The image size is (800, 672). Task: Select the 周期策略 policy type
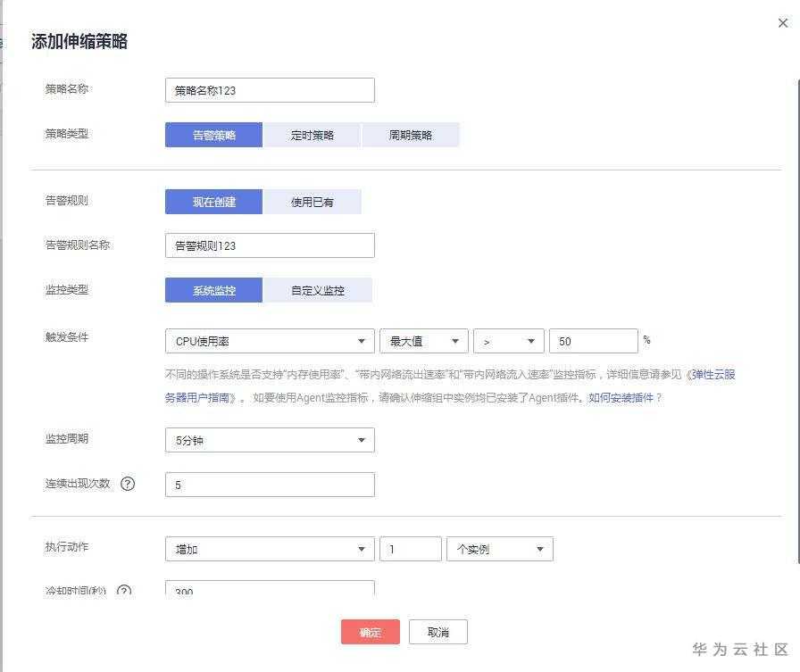coord(410,135)
